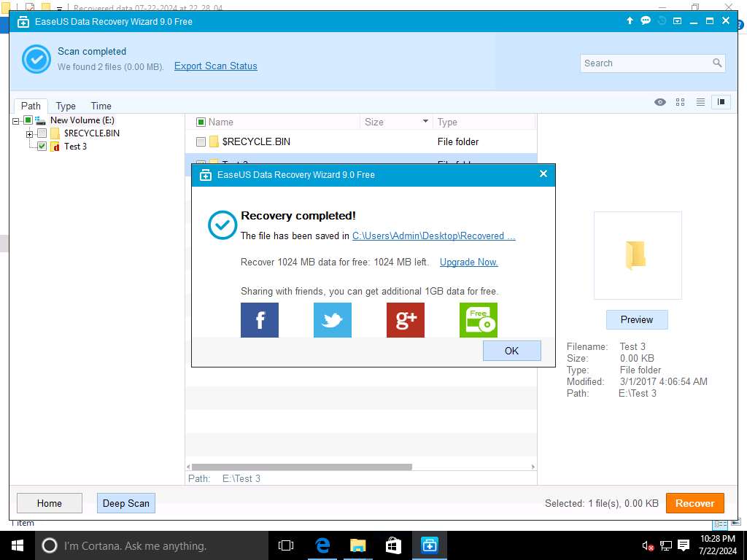
Task: Switch to list view icon
Action: point(700,102)
